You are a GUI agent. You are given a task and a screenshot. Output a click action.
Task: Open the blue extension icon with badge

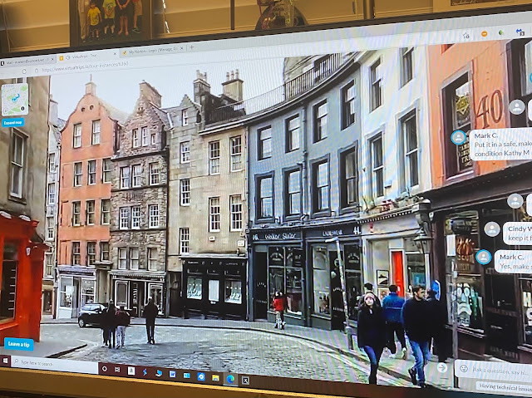520,32
